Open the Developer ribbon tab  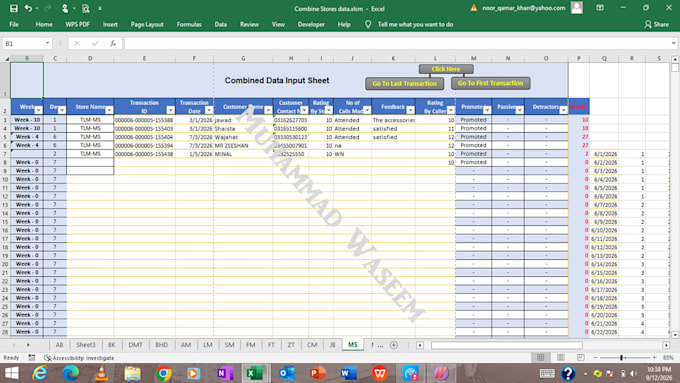(x=311, y=24)
